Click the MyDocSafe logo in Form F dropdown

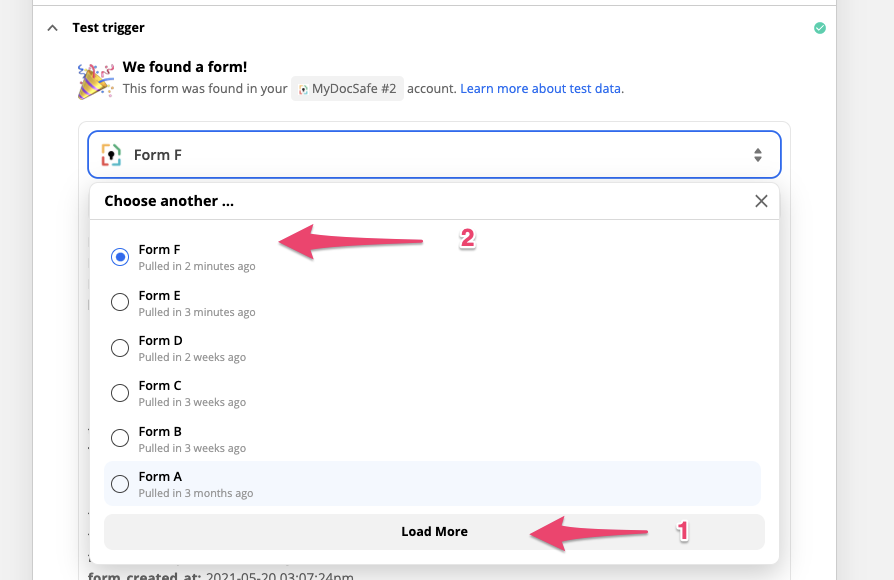(111, 155)
